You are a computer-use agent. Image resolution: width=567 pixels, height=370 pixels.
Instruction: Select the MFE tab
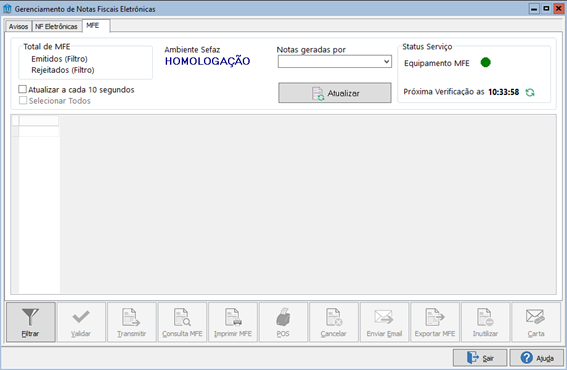(96, 26)
